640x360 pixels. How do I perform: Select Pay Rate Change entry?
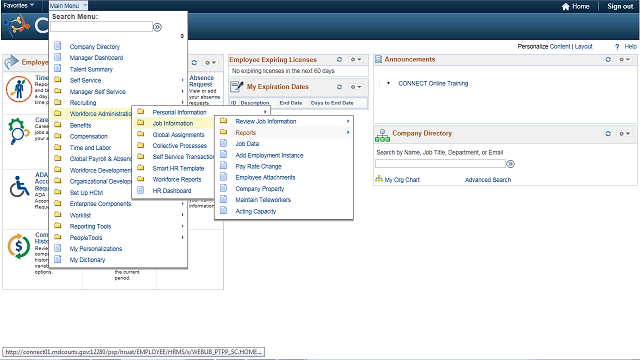point(258,166)
